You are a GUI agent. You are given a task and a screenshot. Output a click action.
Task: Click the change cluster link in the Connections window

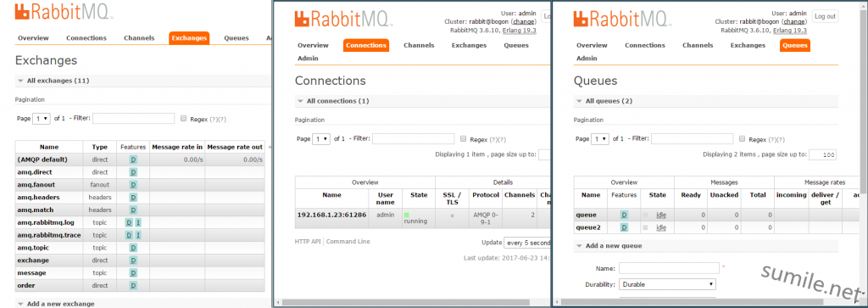click(x=524, y=21)
